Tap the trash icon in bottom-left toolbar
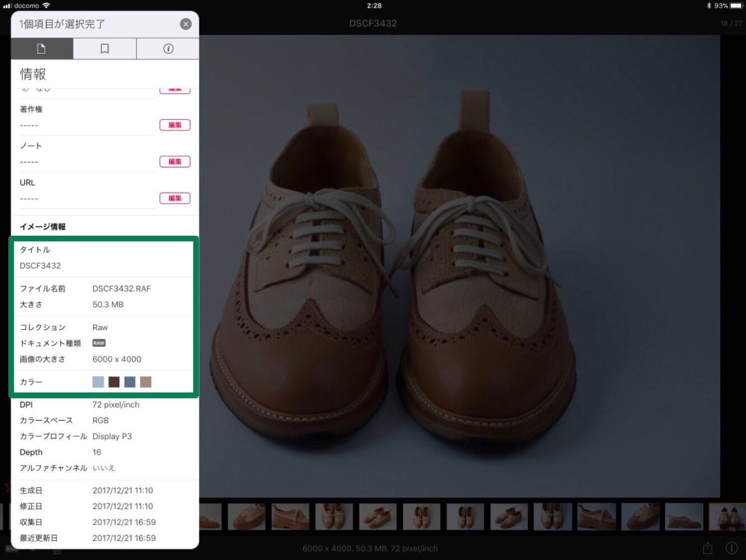Screen dimensions: 746x560 57,551
